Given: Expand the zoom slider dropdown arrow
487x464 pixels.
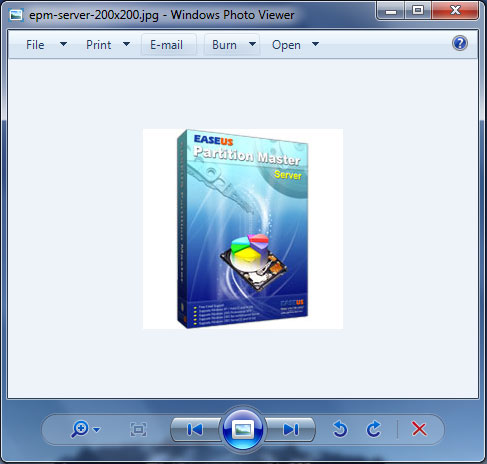Looking at the screenshot, I should pyautogui.click(x=97, y=430).
